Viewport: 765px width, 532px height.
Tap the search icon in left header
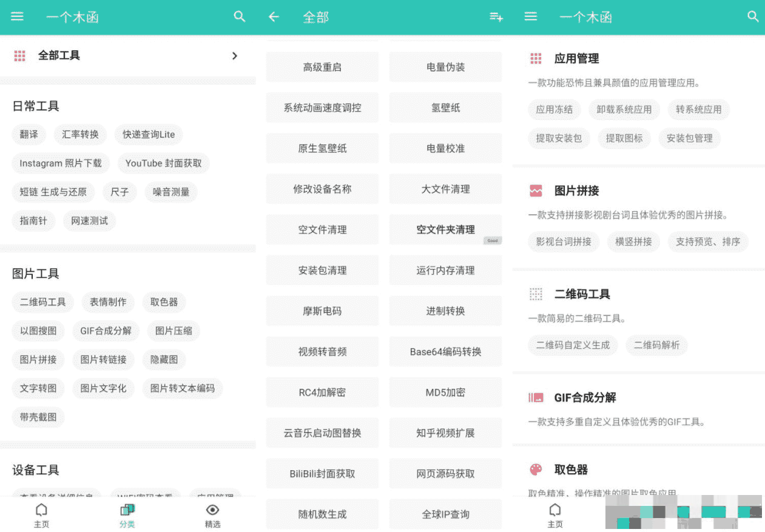click(x=240, y=16)
